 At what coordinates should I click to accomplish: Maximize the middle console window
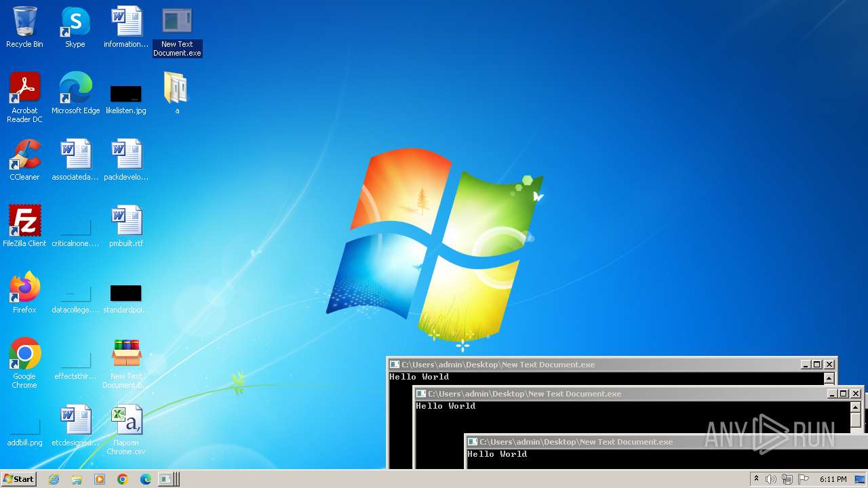pyautogui.click(x=843, y=394)
